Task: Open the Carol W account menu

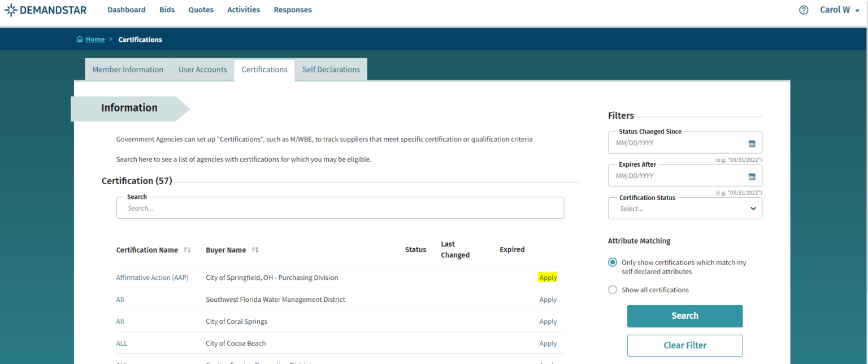Action: coord(835,10)
